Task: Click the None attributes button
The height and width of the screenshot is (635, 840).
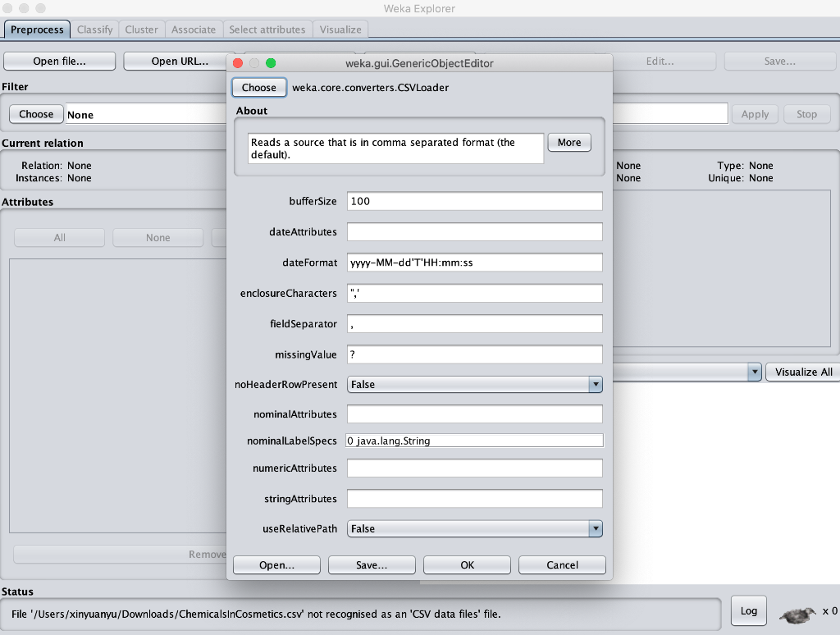Action: [158, 237]
